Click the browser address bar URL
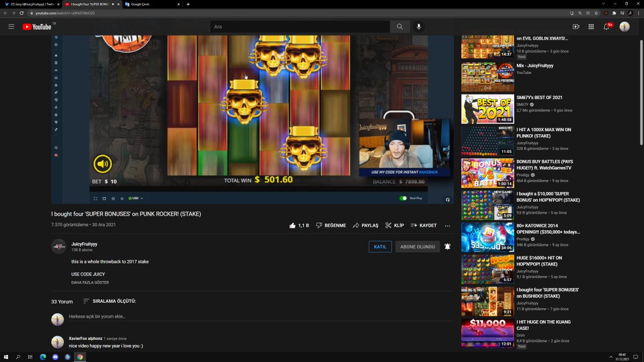 (65, 13)
